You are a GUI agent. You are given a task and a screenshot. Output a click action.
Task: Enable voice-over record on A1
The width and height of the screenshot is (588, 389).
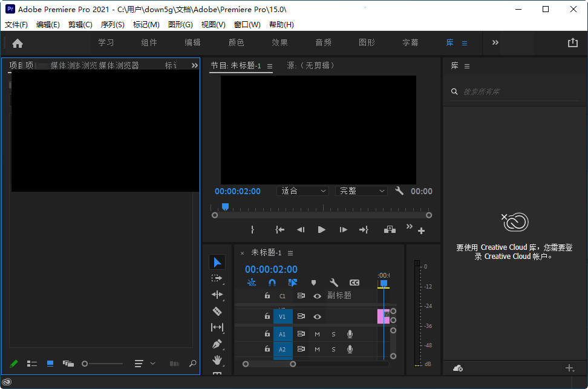click(x=350, y=334)
